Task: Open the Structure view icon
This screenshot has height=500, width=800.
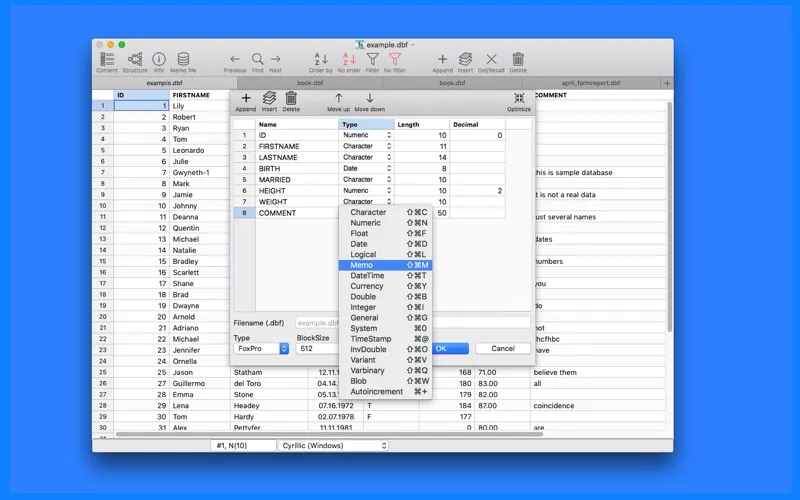Action: tap(135, 59)
